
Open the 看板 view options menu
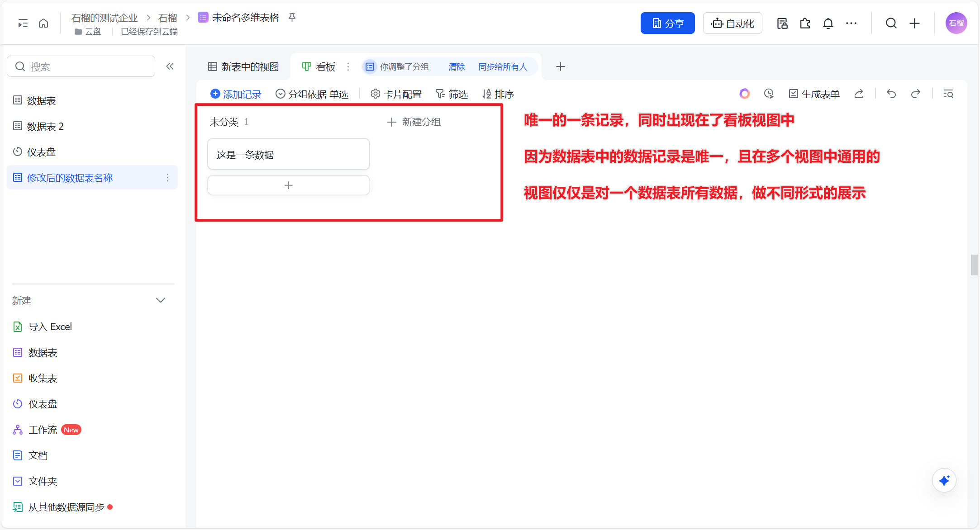click(x=348, y=67)
